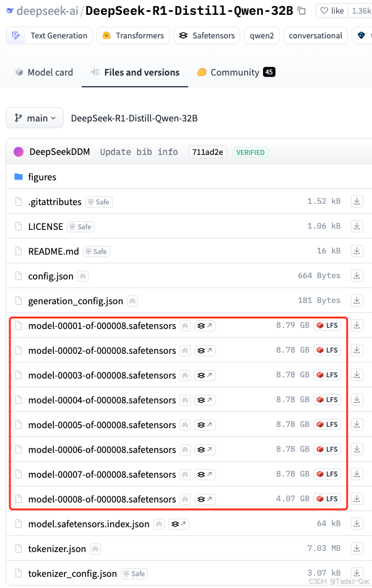Open safetensors viewer for model.safetensors.index.json
372x588 pixels.
(179, 524)
